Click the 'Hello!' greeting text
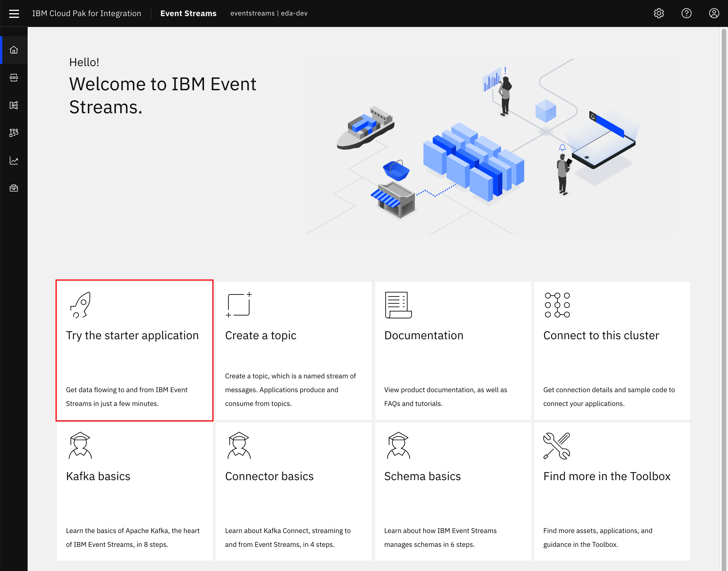Screen dimensions: 728x571 (84, 62)
